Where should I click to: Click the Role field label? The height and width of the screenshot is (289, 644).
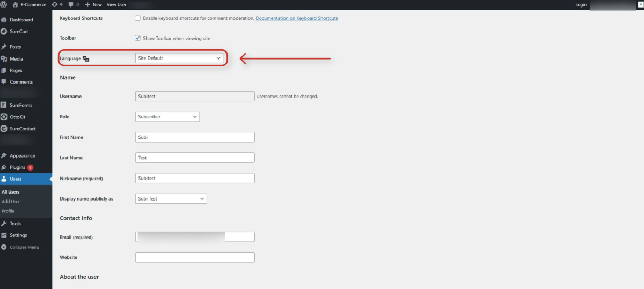click(64, 116)
